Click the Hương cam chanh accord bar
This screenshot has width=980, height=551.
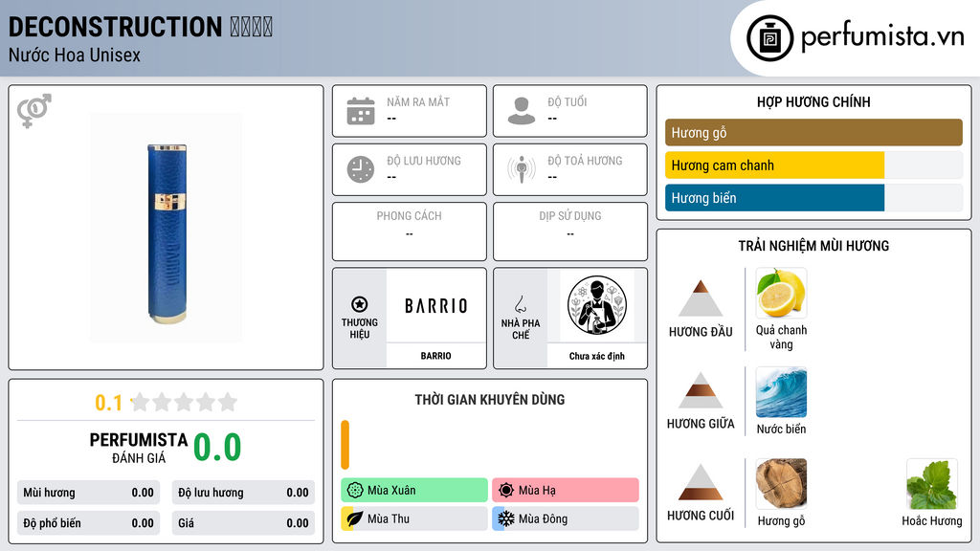click(x=813, y=165)
